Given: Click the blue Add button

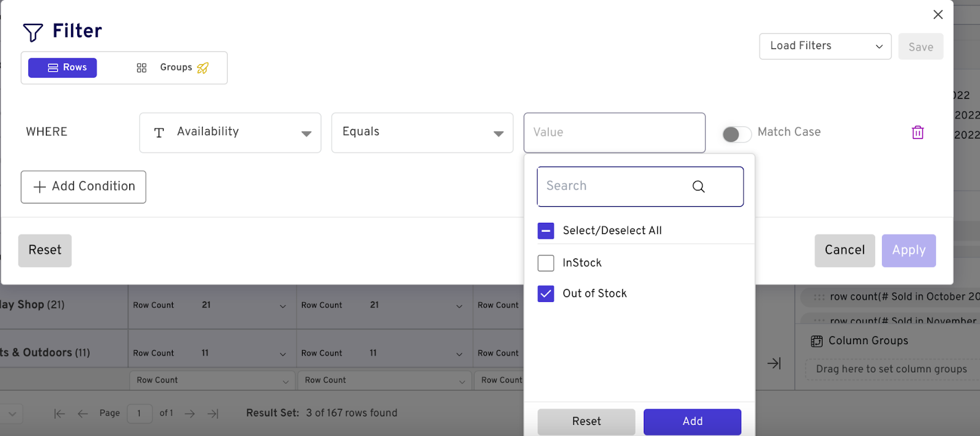Looking at the screenshot, I should tap(692, 421).
